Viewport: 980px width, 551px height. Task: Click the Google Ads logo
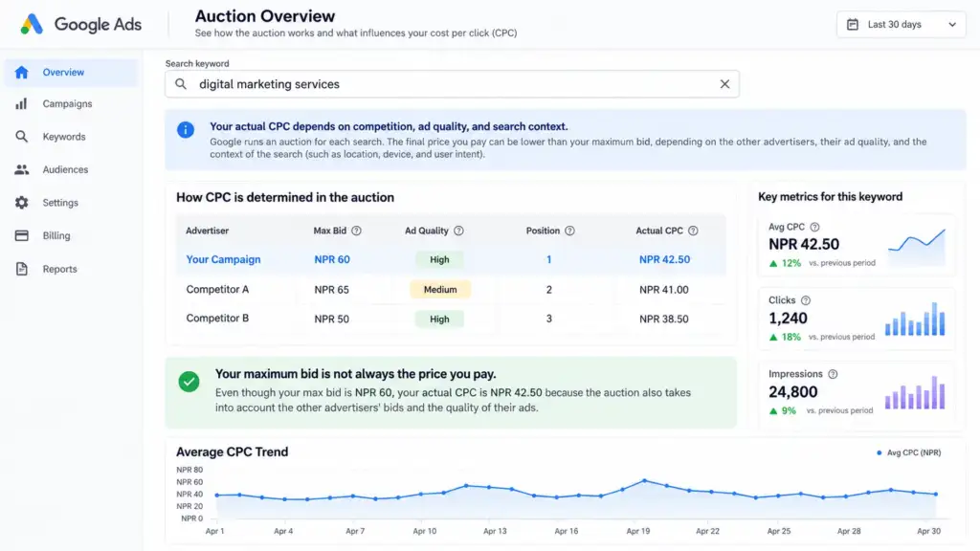click(81, 24)
